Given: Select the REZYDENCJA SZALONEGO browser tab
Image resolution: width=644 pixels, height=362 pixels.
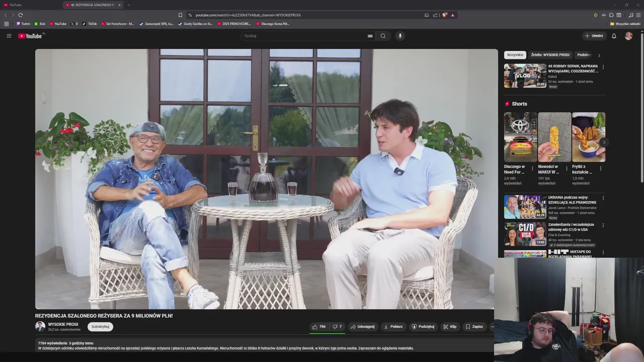Looking at the screenshot, I should coord(93,5).
